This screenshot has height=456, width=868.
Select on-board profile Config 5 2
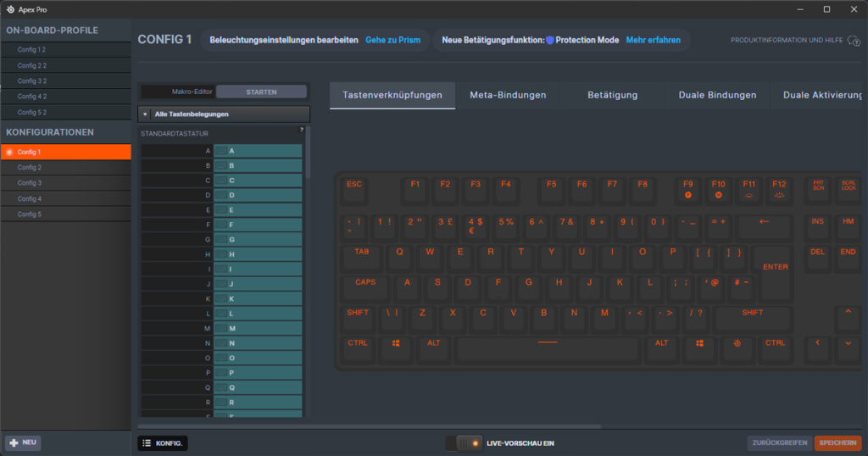tap(66, 113)
